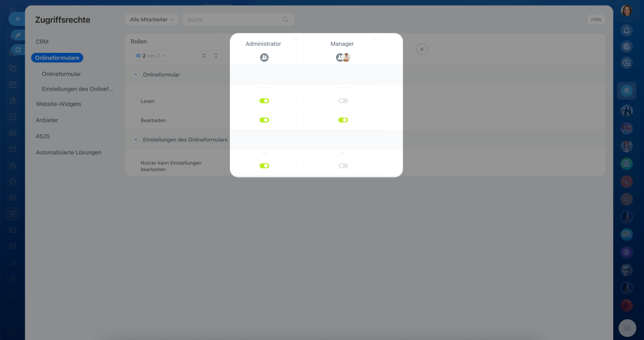Collapse the Einstellungen des Onlineformulars section chevron

coord(135,139)
